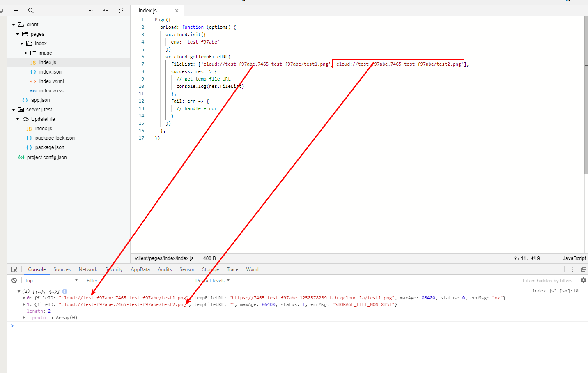Click the console Filter input field
Image resolution: width=588 pixels, height=373 pixels.
138,281
